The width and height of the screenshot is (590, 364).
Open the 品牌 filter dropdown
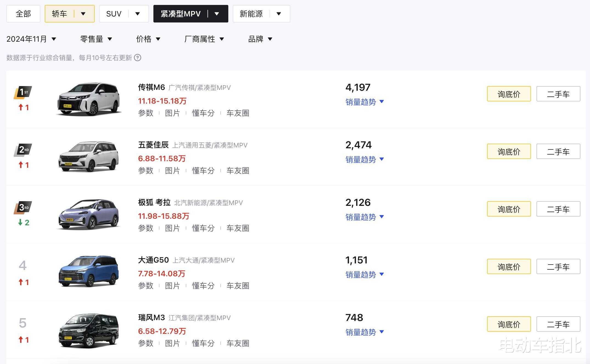[260, 39]
